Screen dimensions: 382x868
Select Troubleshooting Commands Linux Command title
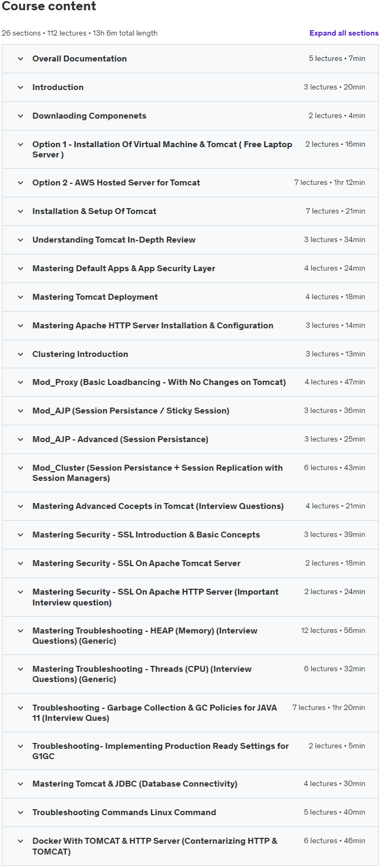pos(124,812)
